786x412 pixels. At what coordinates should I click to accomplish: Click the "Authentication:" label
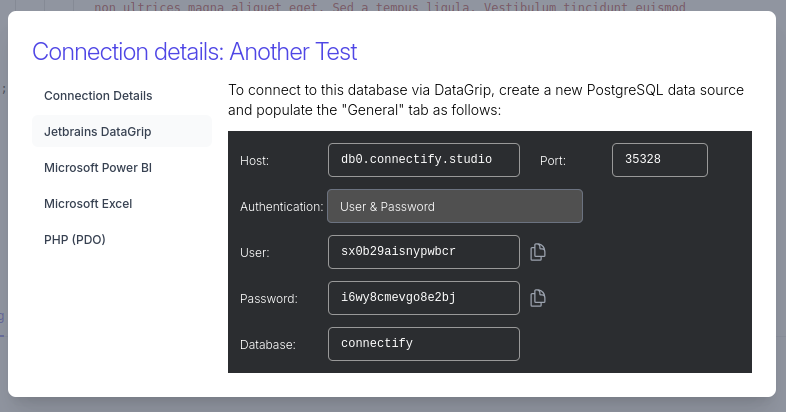[282, 207]
